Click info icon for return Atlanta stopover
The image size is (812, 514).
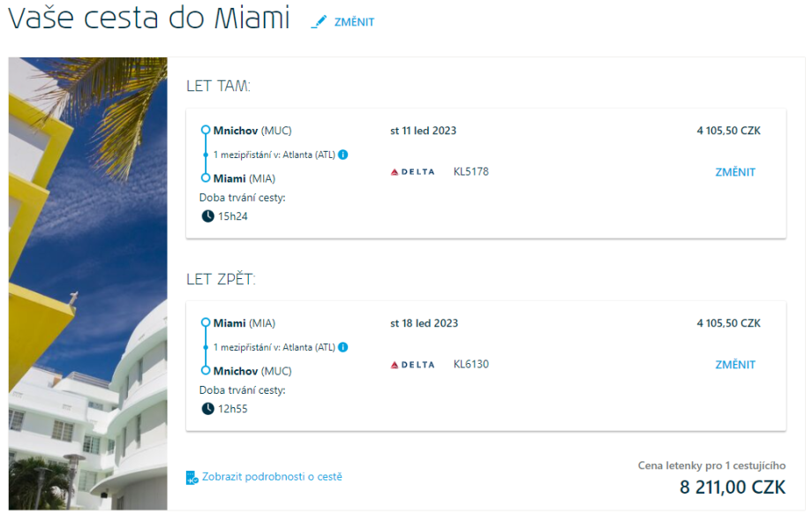click(343, 347)
